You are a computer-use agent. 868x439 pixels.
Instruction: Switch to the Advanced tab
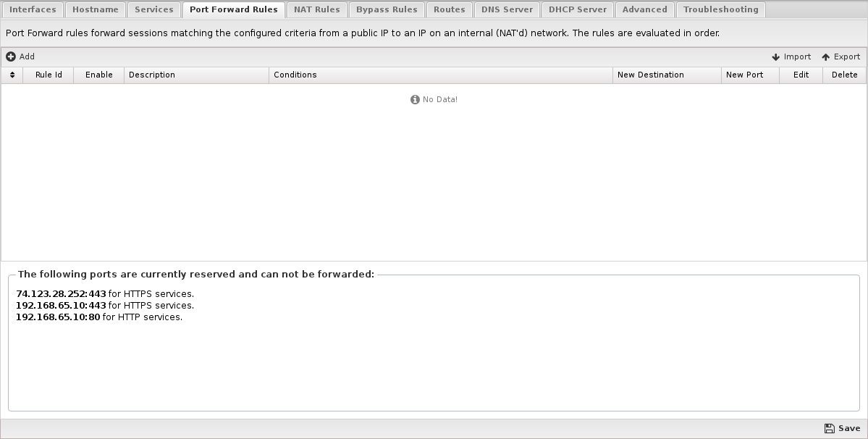coord(644,9)
